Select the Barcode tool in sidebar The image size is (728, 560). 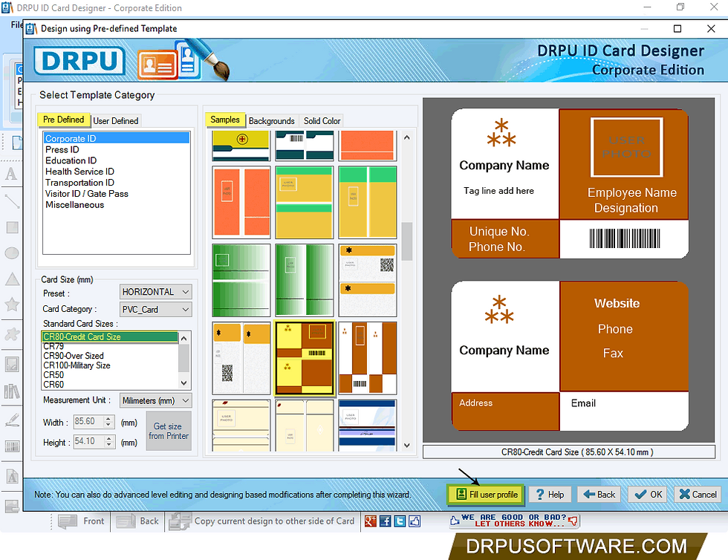click(x=12, y=446)
